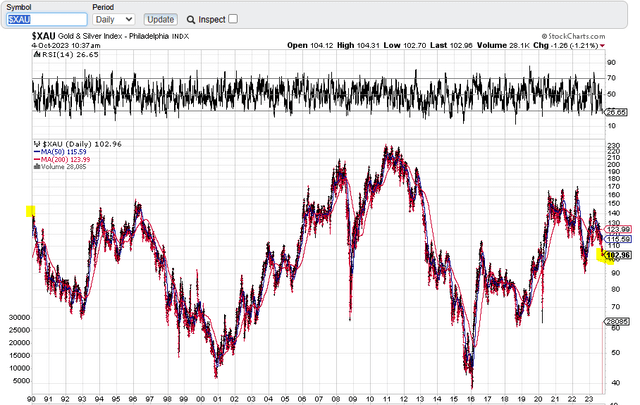
Task: Click the Volume legend bar icon
Action: [x=35, y=167]
